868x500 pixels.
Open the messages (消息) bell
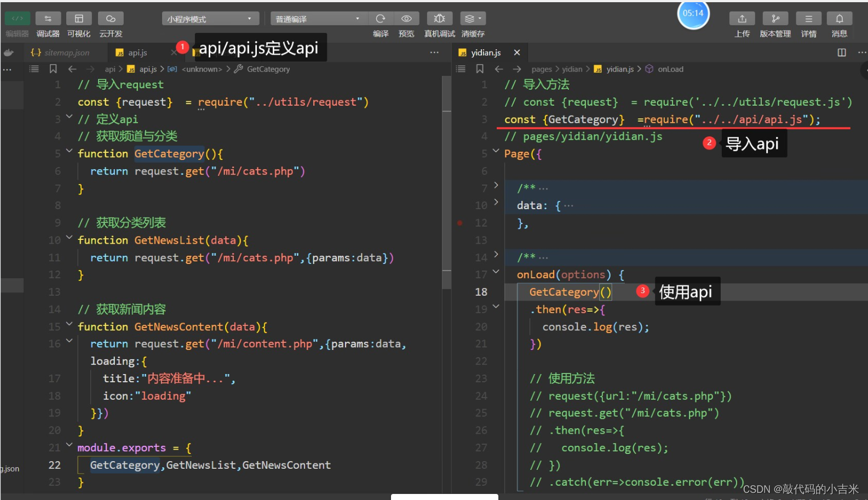[840, 19]
